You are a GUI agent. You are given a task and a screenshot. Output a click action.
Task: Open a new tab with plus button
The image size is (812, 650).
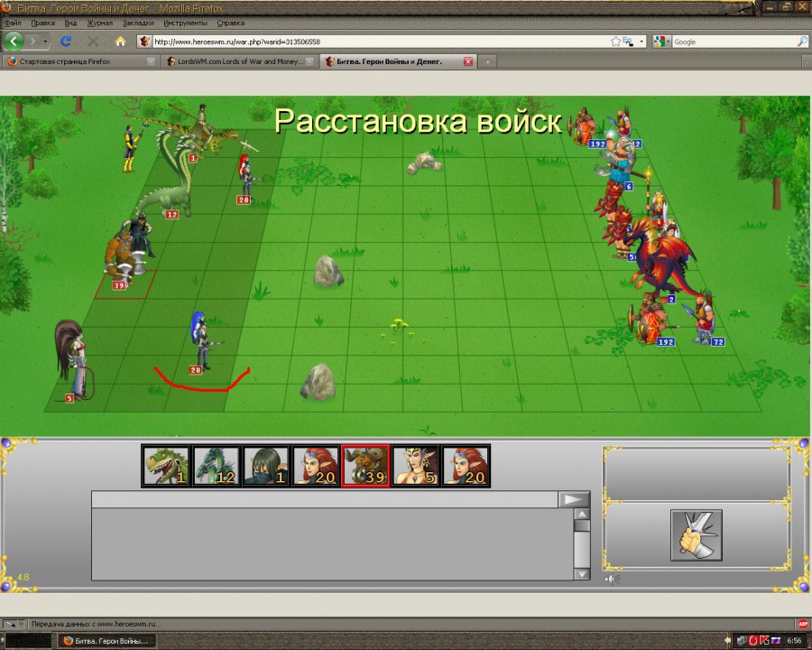(487, 61)
